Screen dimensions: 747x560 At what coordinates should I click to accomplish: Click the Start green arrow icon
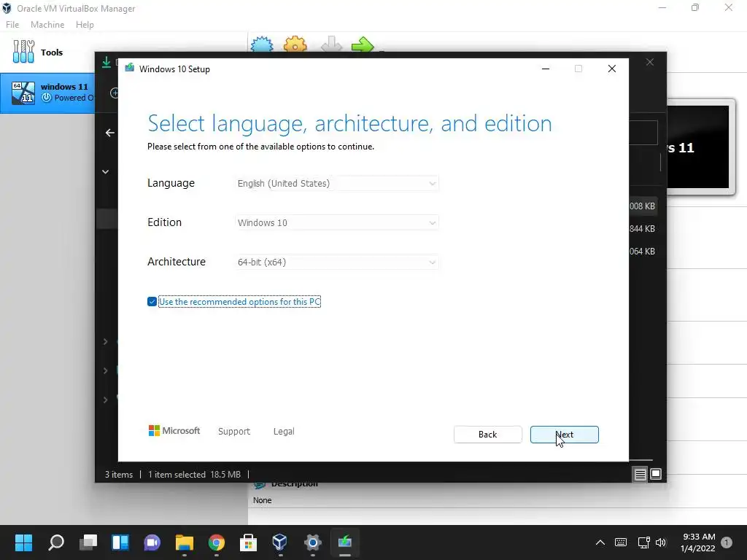[363, 44]
